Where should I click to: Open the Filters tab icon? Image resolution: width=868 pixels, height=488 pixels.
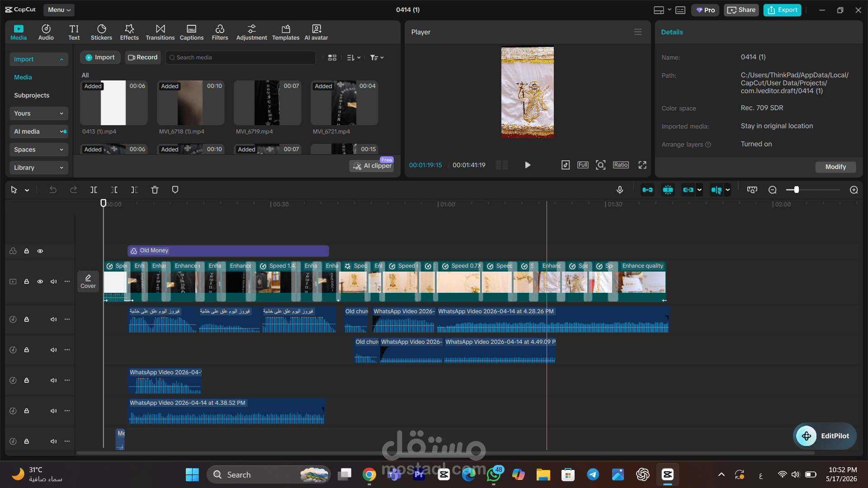coord(220,29)
